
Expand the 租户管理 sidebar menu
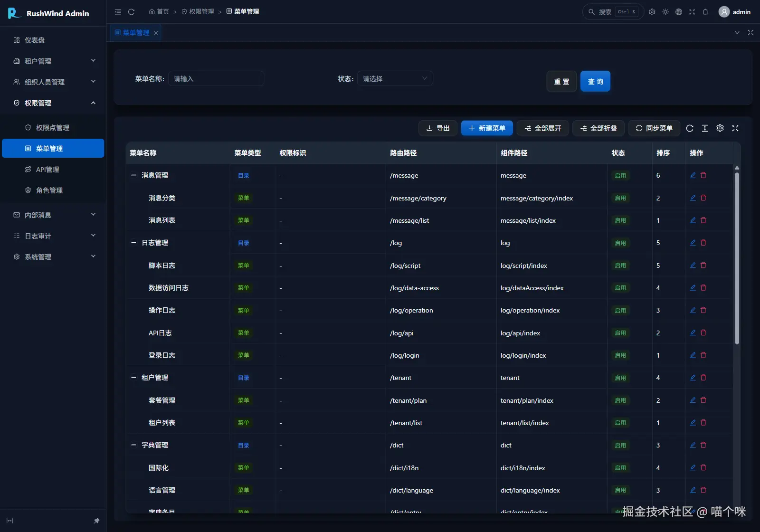point(53,61)
